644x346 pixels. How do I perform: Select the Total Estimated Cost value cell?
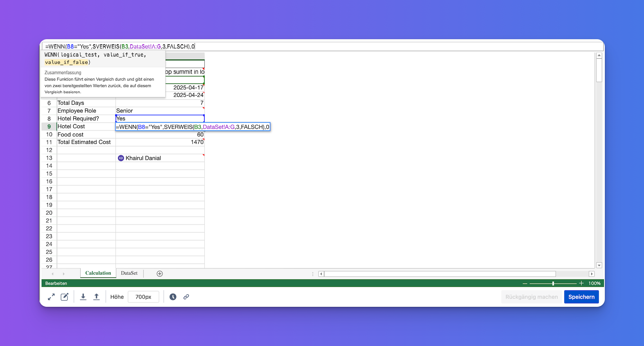pyautogui.click(x=160, y=142)
